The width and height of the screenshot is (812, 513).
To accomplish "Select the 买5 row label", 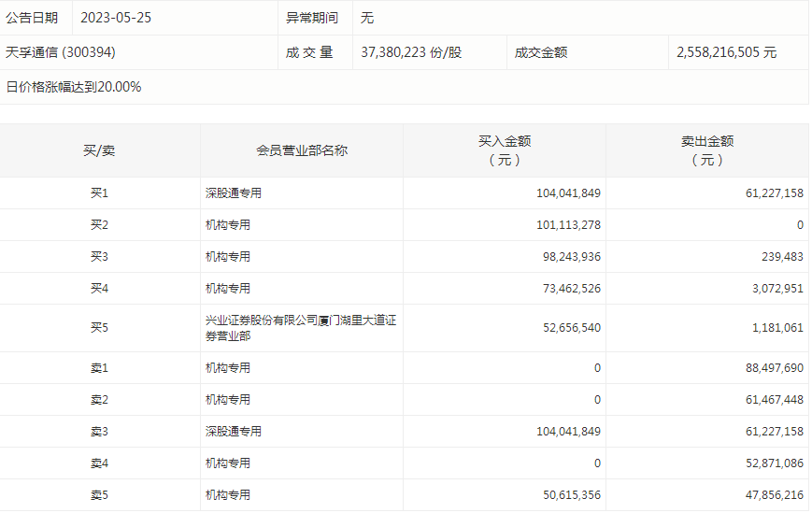I will click(99, 328).
